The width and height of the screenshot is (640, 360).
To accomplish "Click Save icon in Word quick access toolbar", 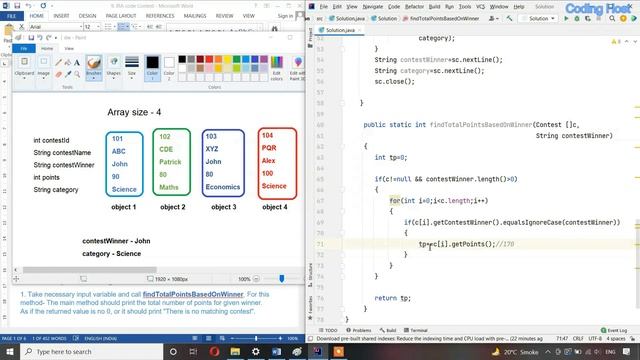I will coord(17,6).
